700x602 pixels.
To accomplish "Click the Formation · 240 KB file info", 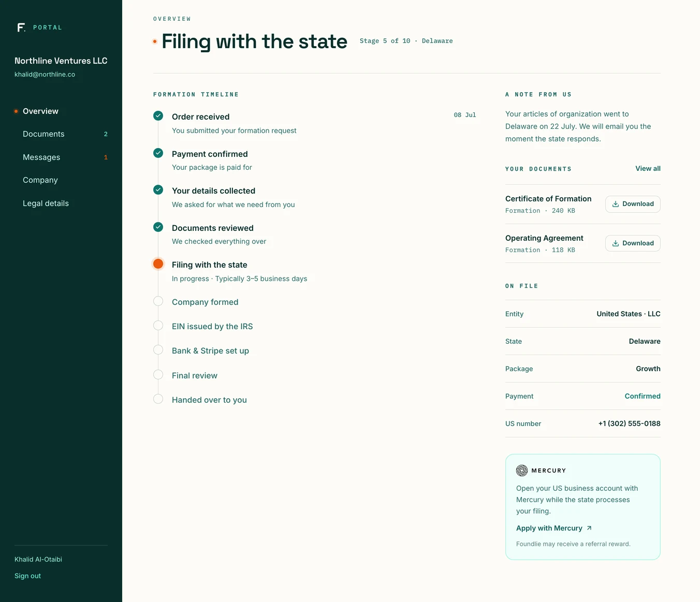I will [540, 211].
